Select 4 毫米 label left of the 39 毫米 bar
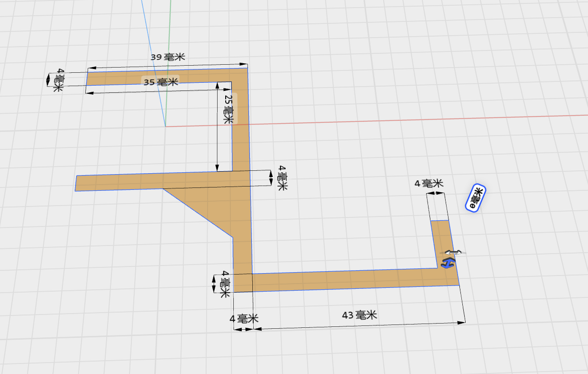Image resolution: width=588 pixels, height=374 pixels. coord(59,80)
